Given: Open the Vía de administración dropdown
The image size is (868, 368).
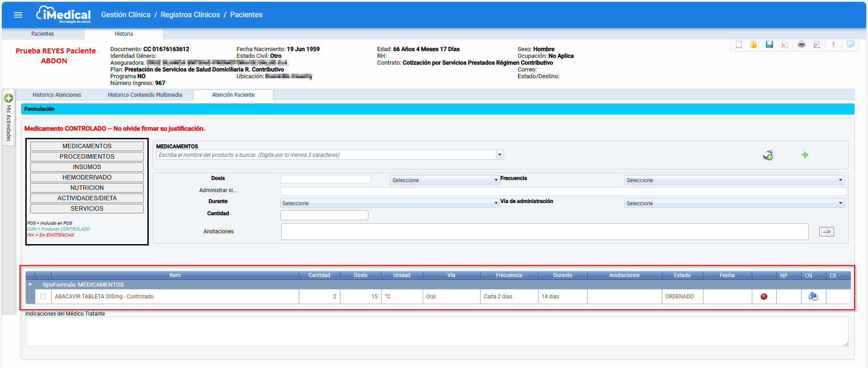Looking at the screenshot, I should click(734, 203).
